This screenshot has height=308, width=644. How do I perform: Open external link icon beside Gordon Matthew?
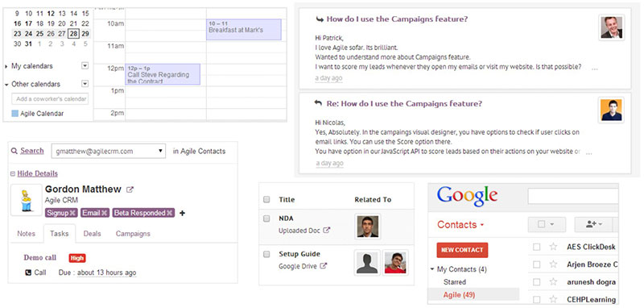(130, 189)
